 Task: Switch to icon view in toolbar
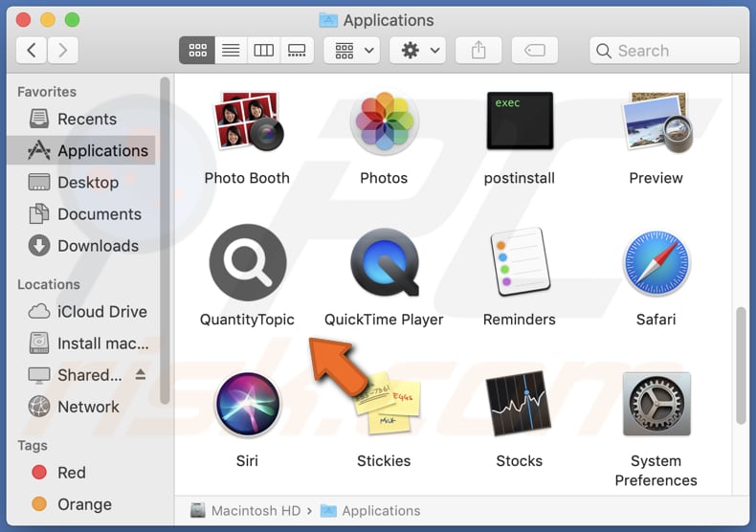197,50
